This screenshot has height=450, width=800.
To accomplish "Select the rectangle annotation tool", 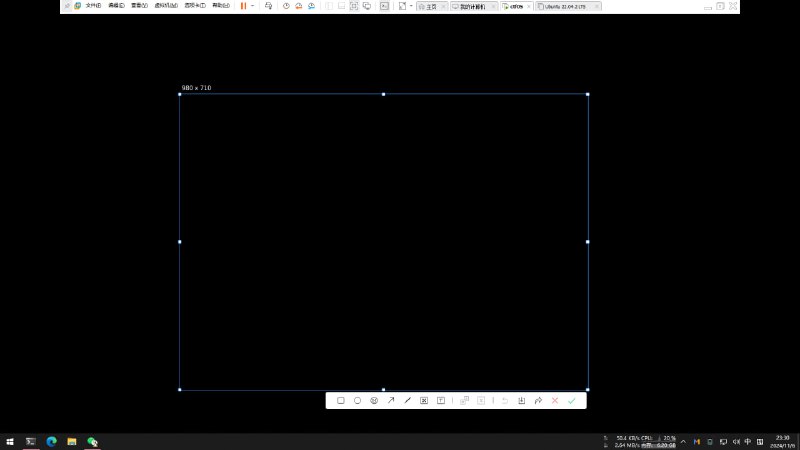I will (x=341, y=401).
